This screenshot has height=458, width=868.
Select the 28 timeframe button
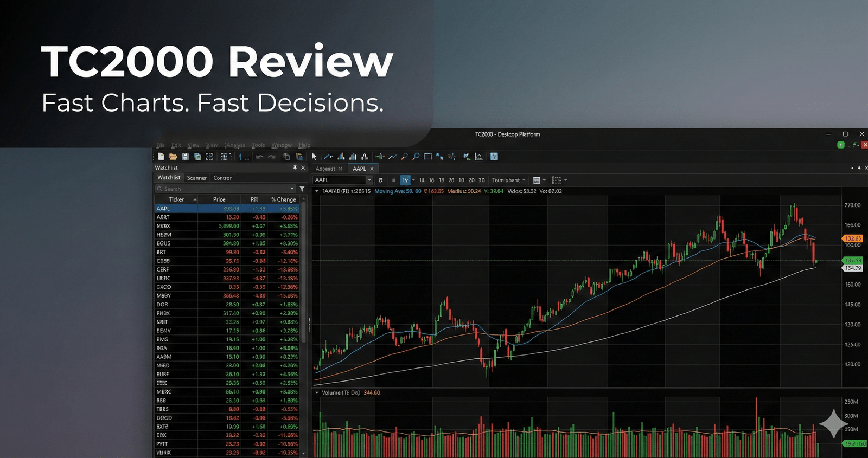coord(451,180)
